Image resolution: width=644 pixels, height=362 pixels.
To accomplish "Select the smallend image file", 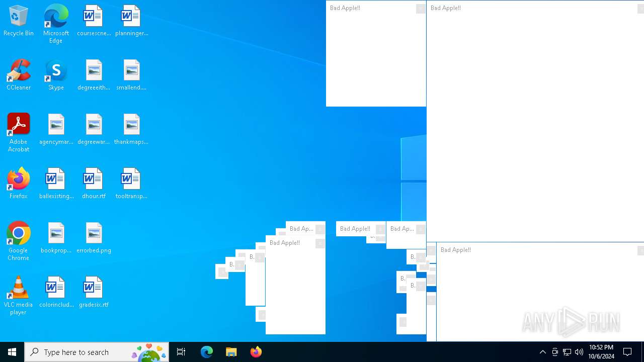I will [131, 75].
